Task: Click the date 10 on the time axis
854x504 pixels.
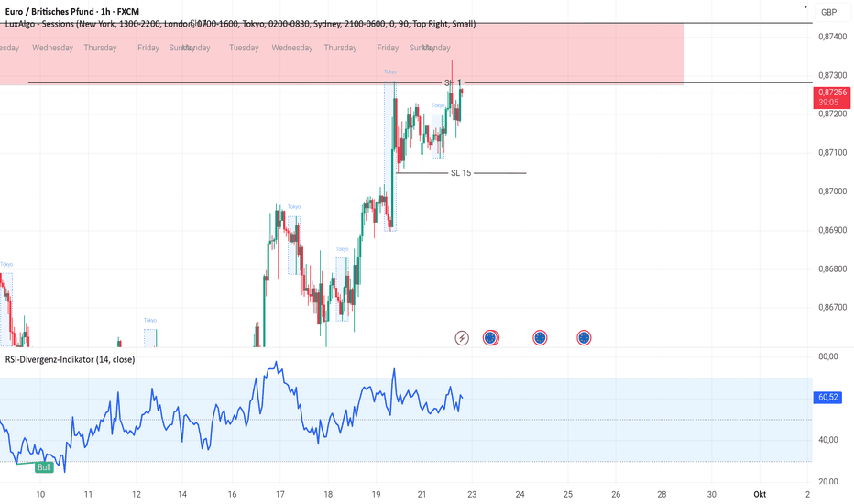Action: tap(40, 494)
